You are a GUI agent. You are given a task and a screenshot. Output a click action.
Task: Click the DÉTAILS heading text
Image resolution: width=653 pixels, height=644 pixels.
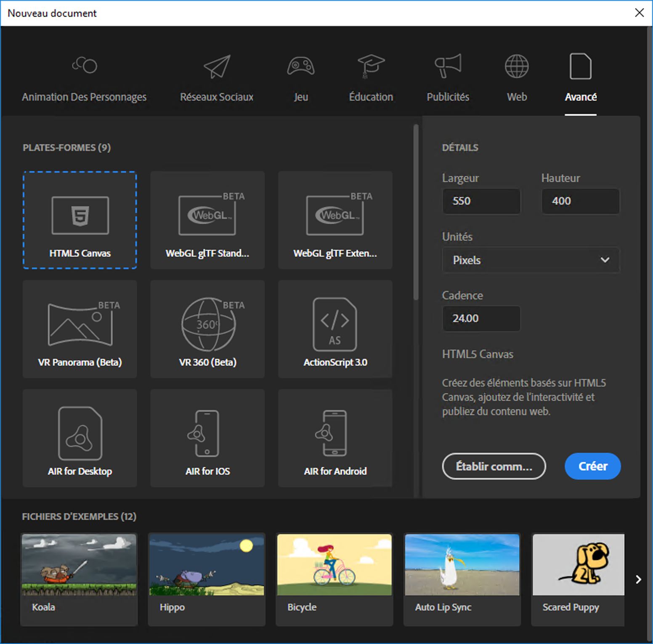tap(460, 148)
